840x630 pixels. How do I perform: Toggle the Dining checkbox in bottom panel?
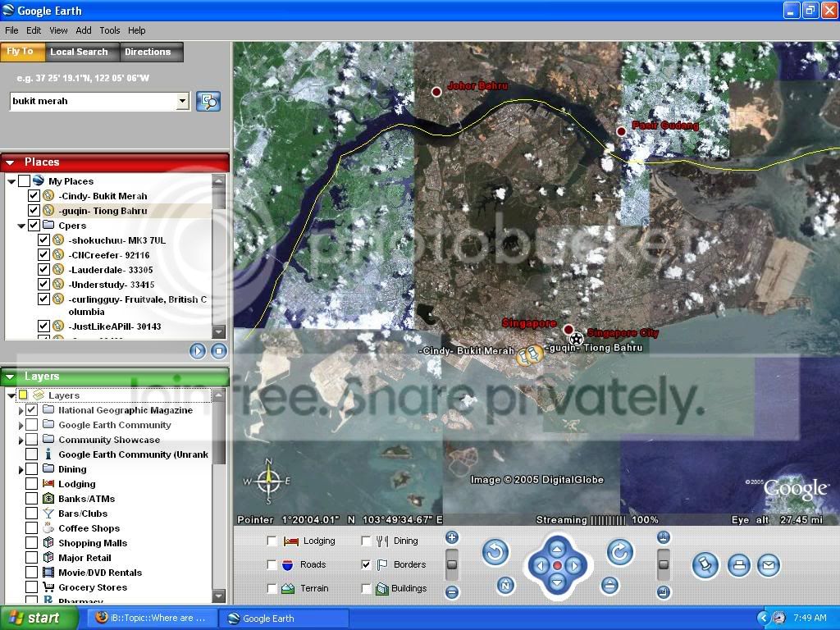point(366,541)
